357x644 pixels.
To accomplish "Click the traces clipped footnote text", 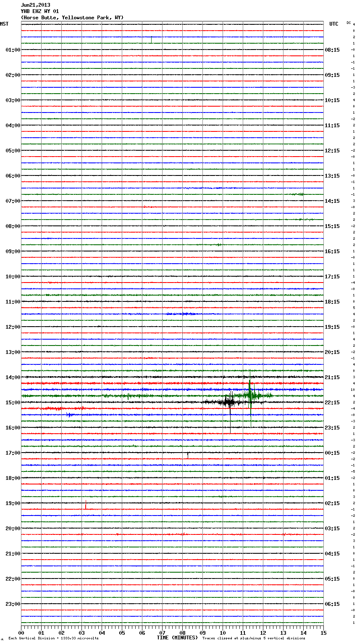I will (x=254, y=639).
